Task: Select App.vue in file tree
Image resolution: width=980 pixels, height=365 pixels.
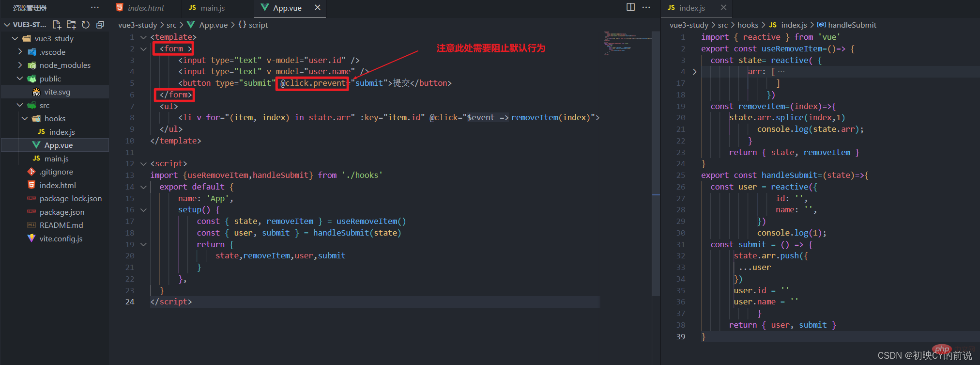Action: (x=55, y=145)
